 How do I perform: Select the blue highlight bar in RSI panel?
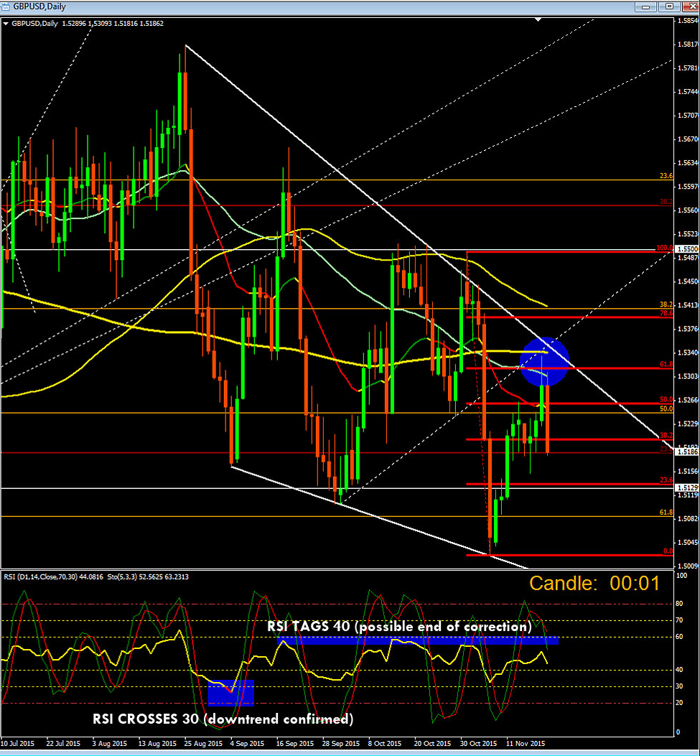click(x=416, y=639)
